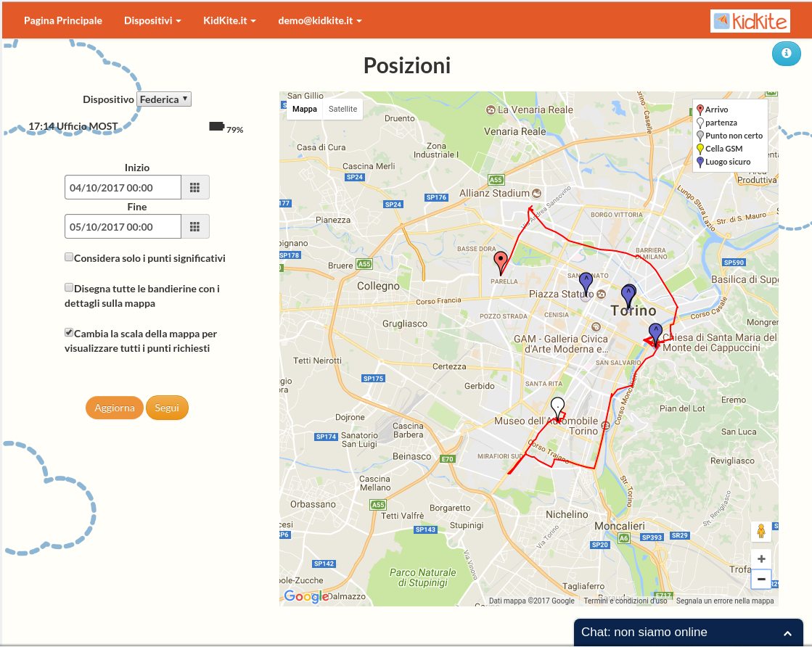Click the white partenza marker on map
812x647 pixels.
[557, 409]
